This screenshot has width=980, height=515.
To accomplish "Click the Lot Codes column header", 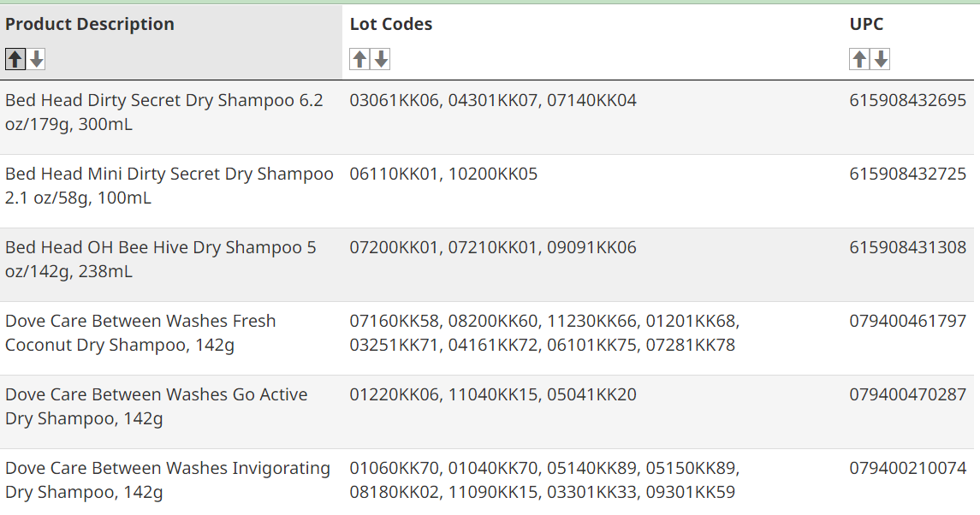I will (391, 24).
